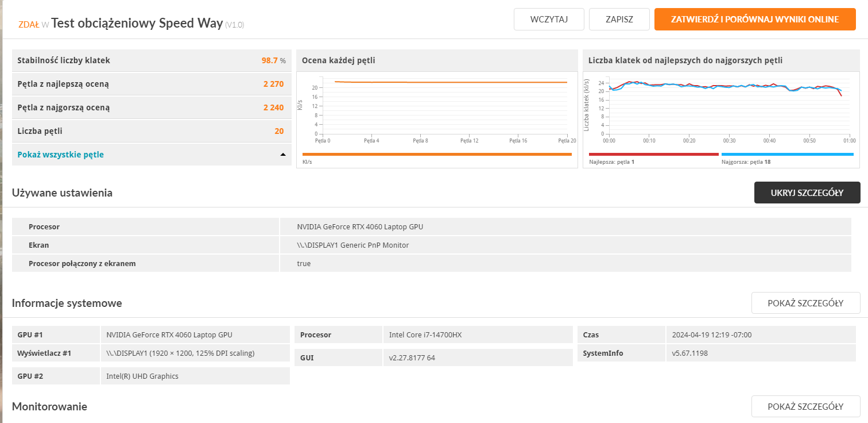868x423 pixels.
Task: Click the WCZYTAJ button
Action: point(549,19)
